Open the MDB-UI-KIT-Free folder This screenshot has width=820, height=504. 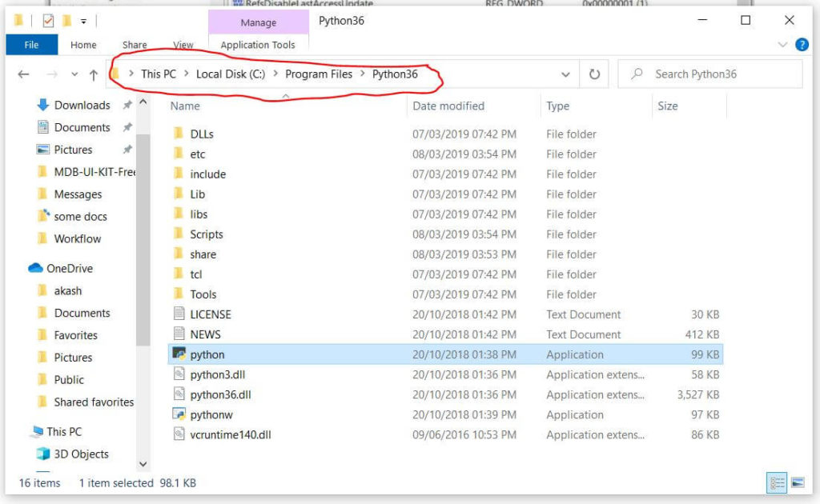point(94,172)
